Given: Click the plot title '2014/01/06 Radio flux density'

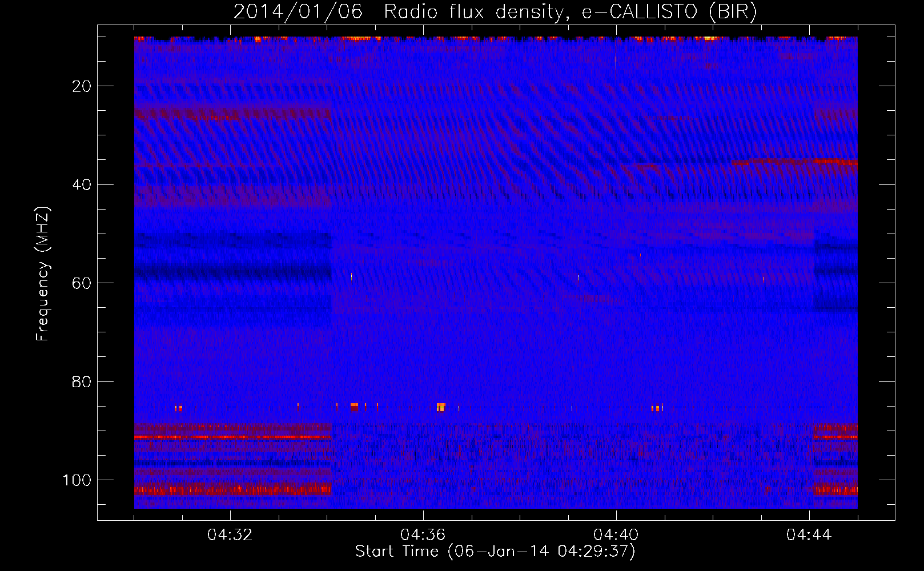Looking at the screenshot, I should point(496,11).
